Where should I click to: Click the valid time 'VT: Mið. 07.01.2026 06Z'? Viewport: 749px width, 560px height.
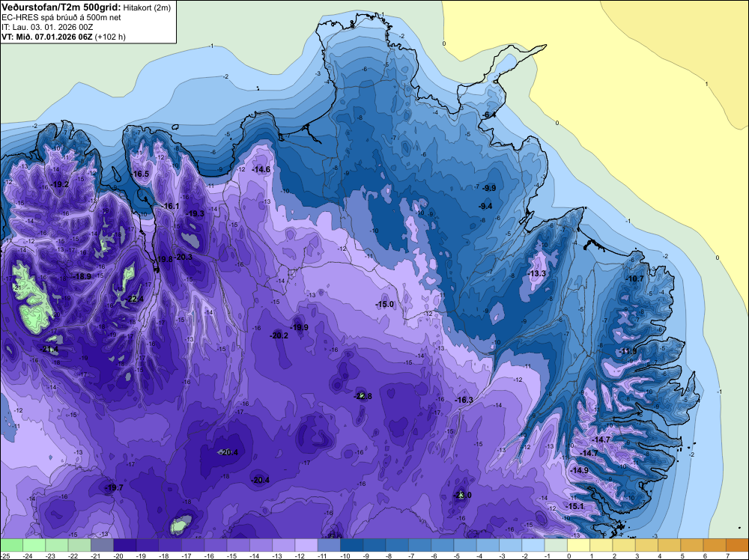(46, 37)
